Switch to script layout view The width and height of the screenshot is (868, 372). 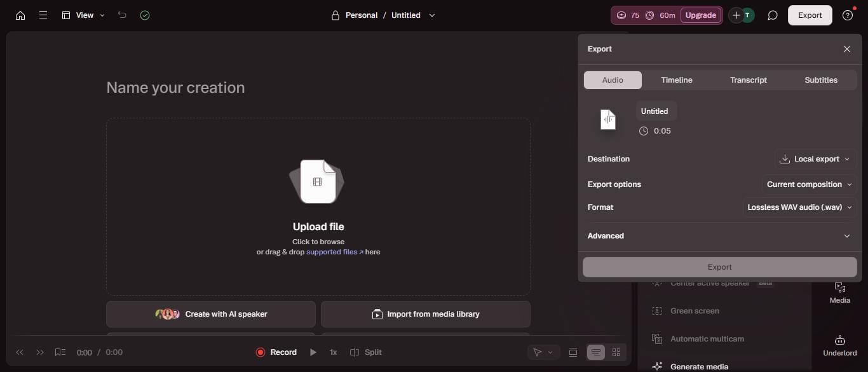596,352
